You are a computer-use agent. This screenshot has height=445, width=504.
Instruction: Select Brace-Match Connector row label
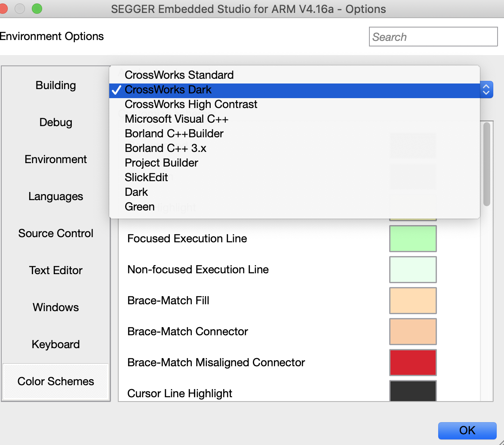(188, 331)
